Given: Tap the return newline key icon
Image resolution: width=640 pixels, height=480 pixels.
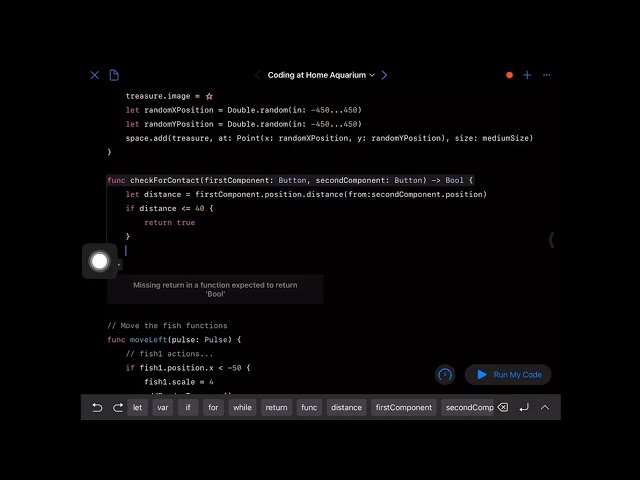Looking at the screenshot, I should 524,407.
